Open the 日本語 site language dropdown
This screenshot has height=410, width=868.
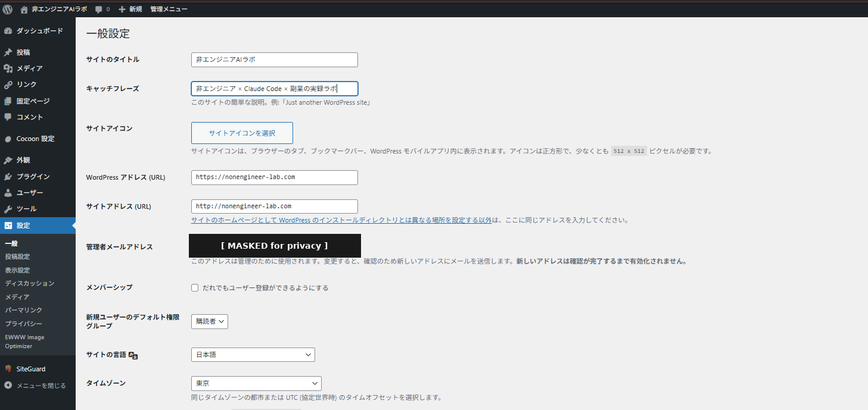[x=253, y=355]
